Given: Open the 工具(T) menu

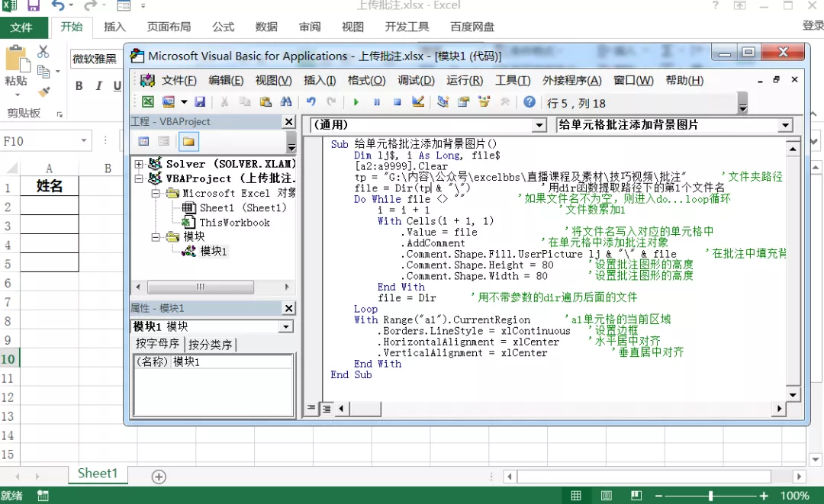Looking at the screenshot, I should 513,80.
